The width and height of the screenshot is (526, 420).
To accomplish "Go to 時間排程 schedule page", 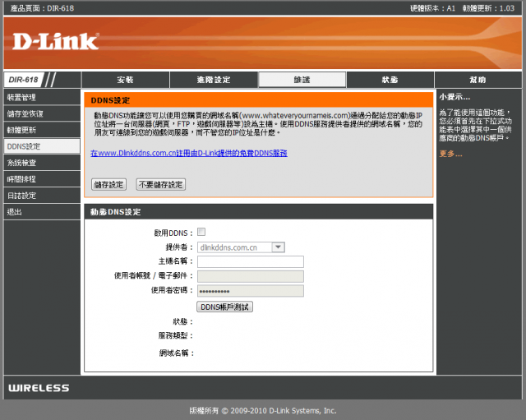I will pos(42,179).
